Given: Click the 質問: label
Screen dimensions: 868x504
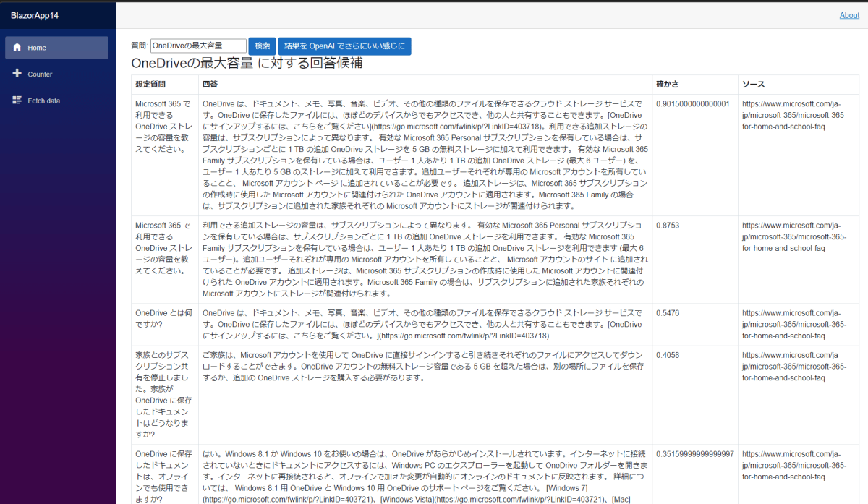Looking at the screenshot, I should tap(140, 46).
